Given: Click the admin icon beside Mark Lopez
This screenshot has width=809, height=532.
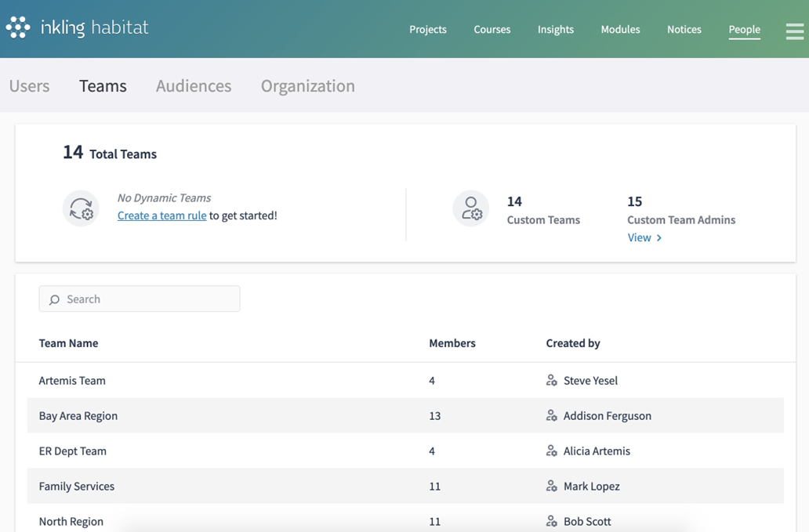Looking at the screenshot, I should coord(552,487).
